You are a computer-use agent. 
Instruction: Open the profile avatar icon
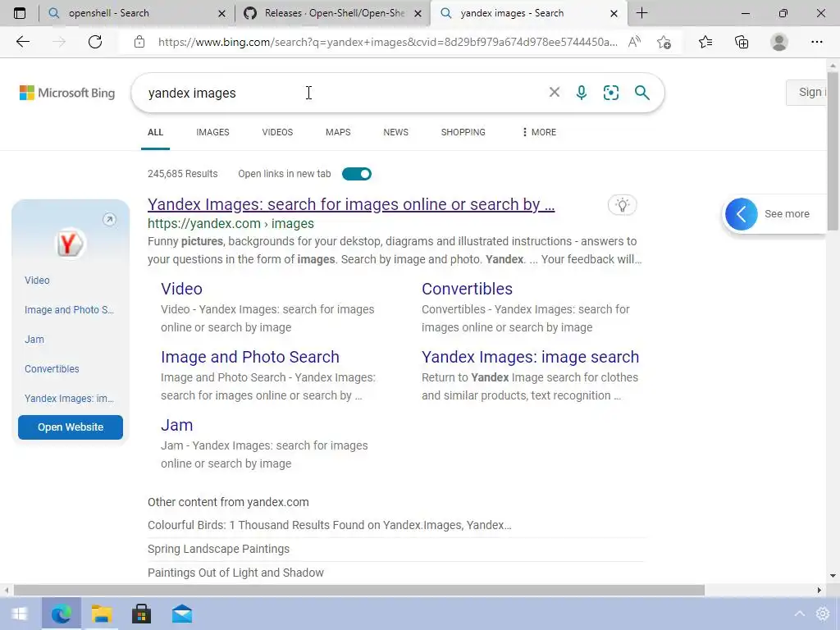tap(779, 42)
